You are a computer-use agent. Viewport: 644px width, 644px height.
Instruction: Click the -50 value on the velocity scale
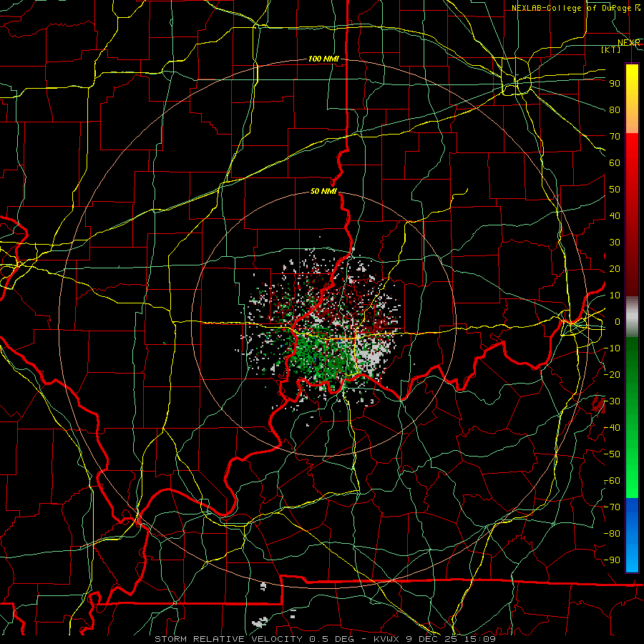612,454
